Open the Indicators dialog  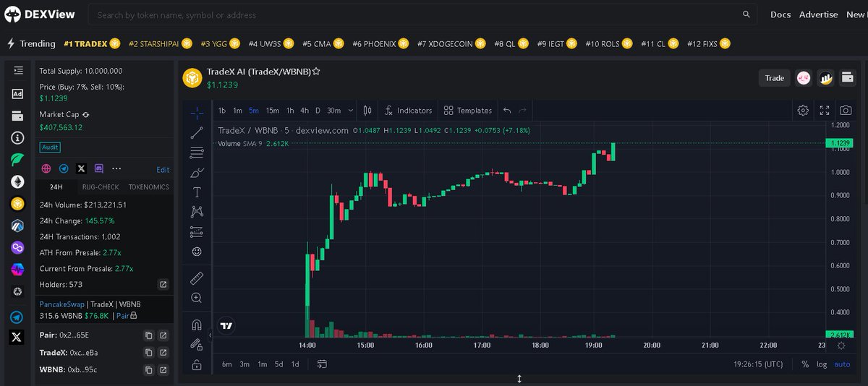(x=409, y=111)
